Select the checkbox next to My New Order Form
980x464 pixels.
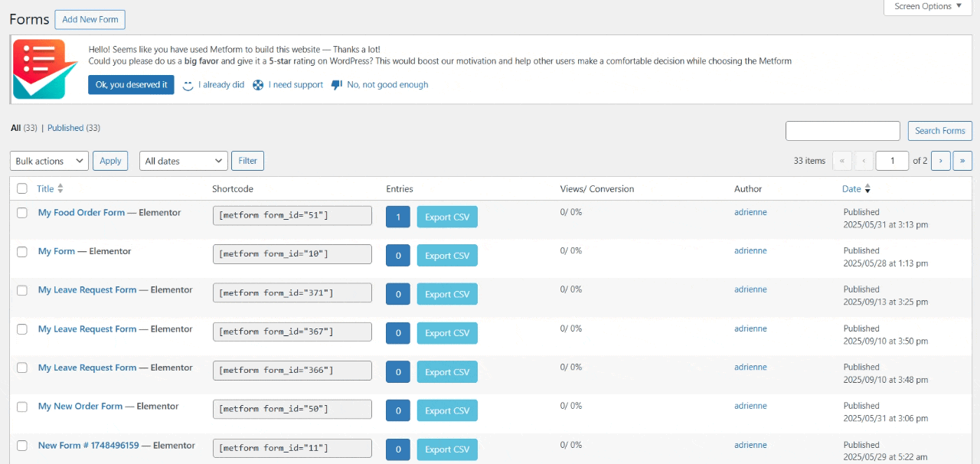pyautogui.click(x=21, y=407)
